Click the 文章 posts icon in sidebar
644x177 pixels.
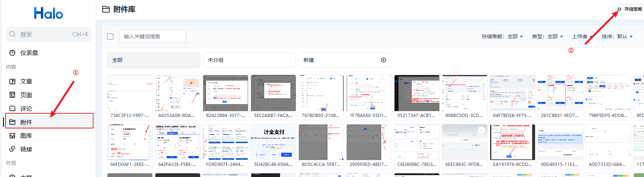(13, 81)
